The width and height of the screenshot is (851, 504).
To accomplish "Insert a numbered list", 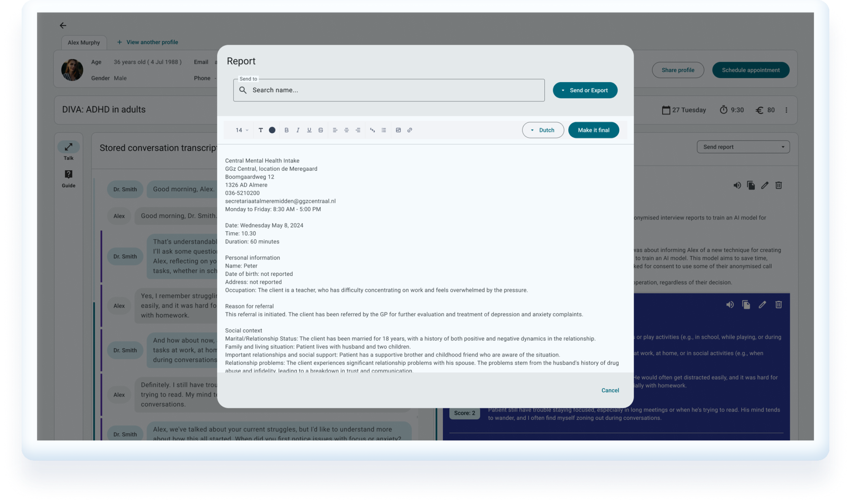I will (372, 130).
